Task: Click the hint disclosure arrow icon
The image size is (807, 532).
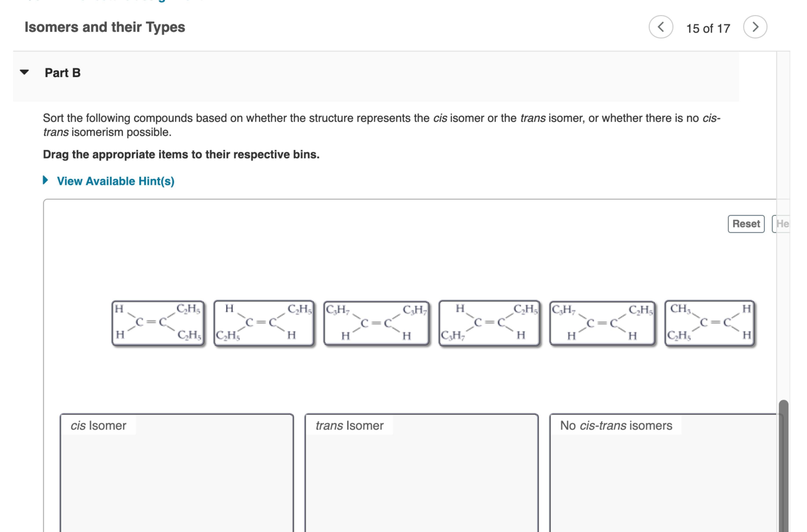Action: [46, 181]
